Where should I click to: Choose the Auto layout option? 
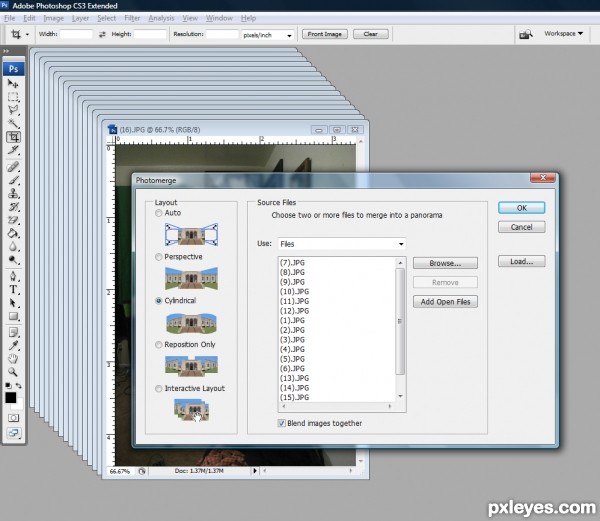point(158,213)
